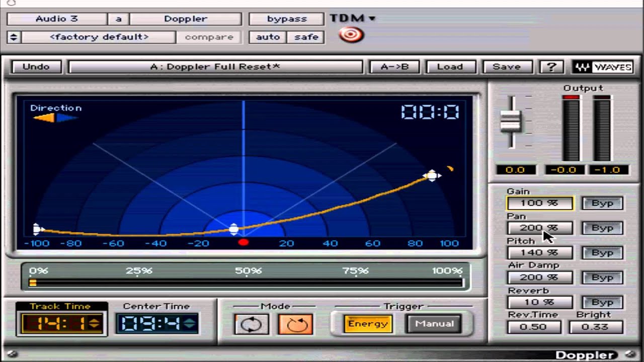The image size is (644, 362).
Task: Open help with the question mark button
Action: [x=552, y=67]
